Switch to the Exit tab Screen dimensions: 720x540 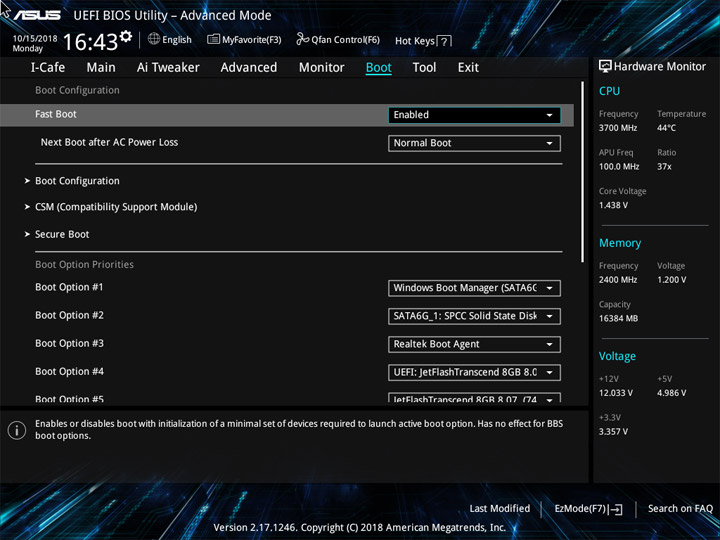click(x=468, y=68)
